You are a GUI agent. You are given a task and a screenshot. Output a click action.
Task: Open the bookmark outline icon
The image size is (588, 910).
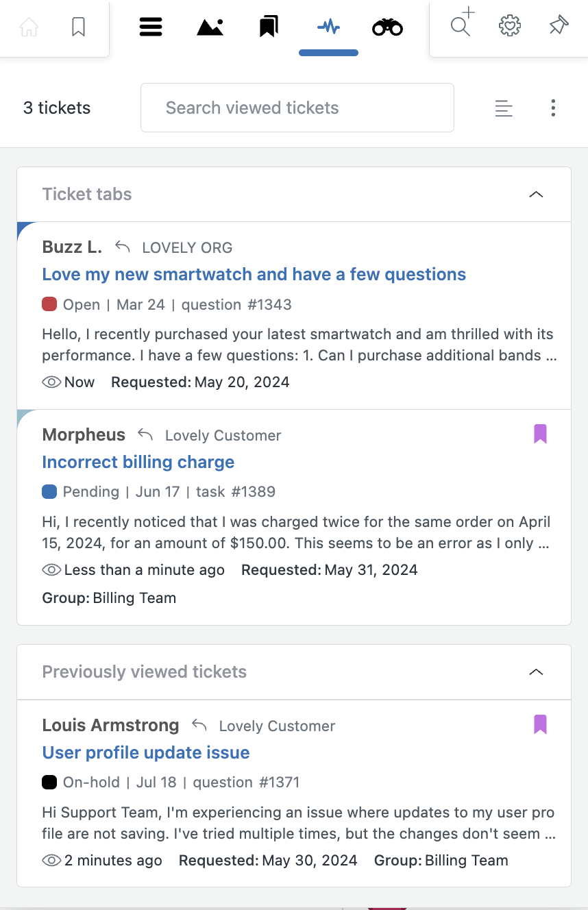[79, 27]
